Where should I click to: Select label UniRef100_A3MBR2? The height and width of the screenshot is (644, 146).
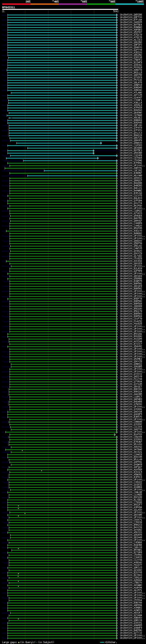pyautogui.click(x=131, y=608)
